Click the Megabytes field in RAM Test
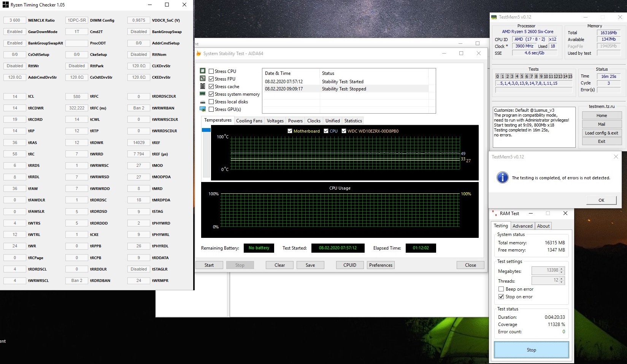This screenshot has height=364, width=627. point(548,271)
